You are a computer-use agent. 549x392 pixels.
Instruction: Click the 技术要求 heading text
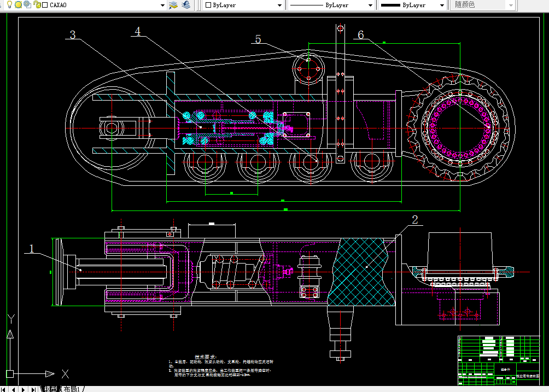206,357
